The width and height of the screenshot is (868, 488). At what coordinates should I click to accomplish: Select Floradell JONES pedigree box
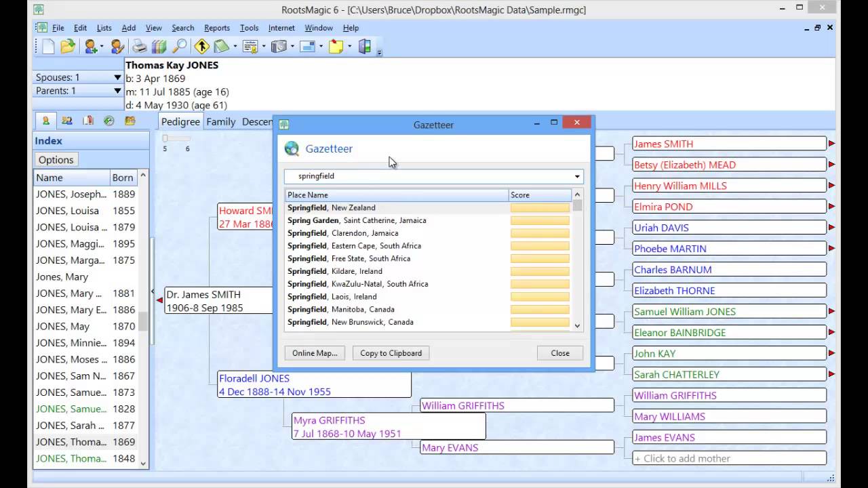click(x=315, y=384)
